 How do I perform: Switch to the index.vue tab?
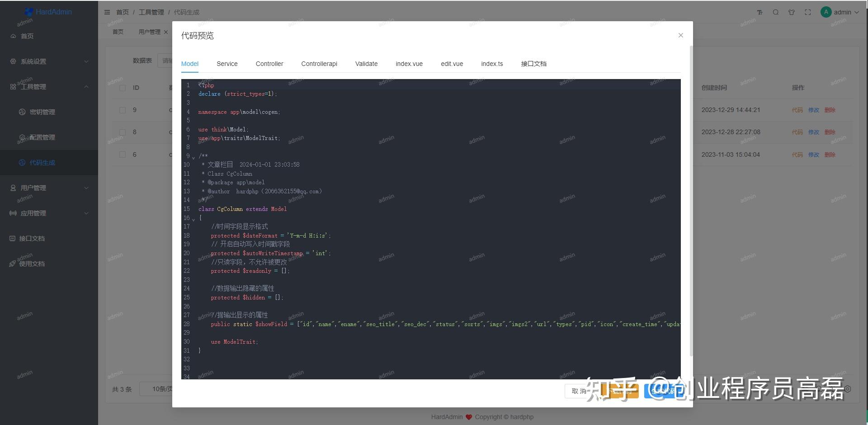tap(409, 64)
